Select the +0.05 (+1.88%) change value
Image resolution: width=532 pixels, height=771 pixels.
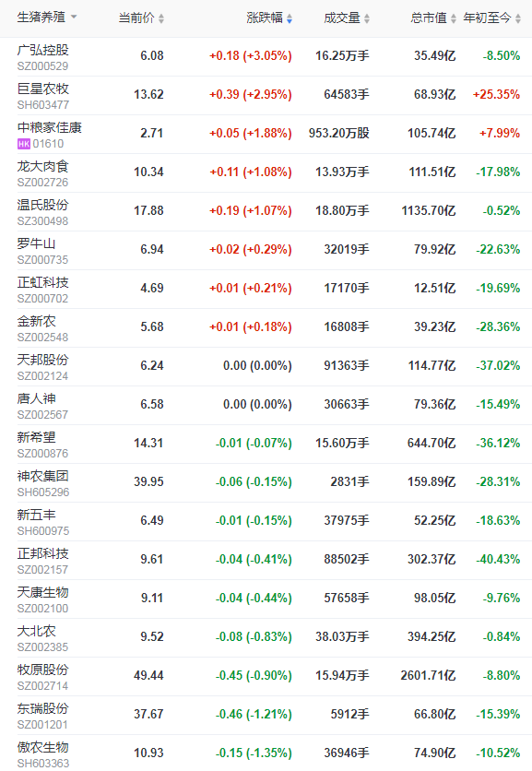(x=251, y=133)
